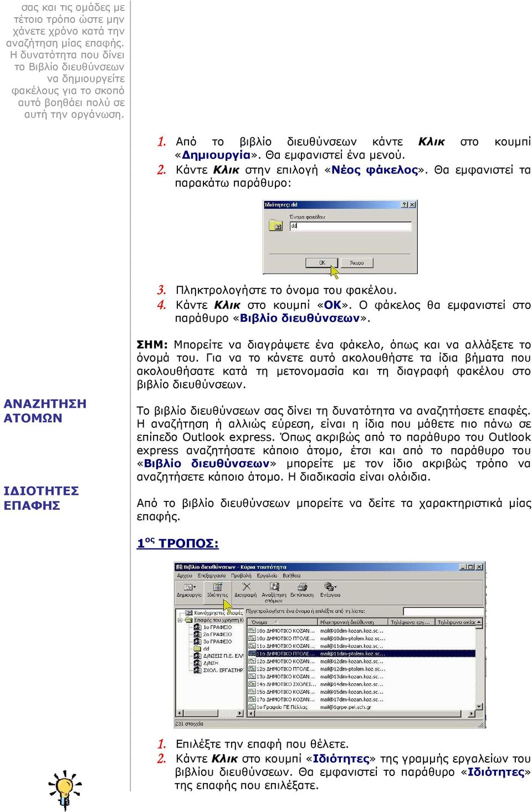
Task: Click the folder icon in dd dialog
Action: tap(275, 225)
